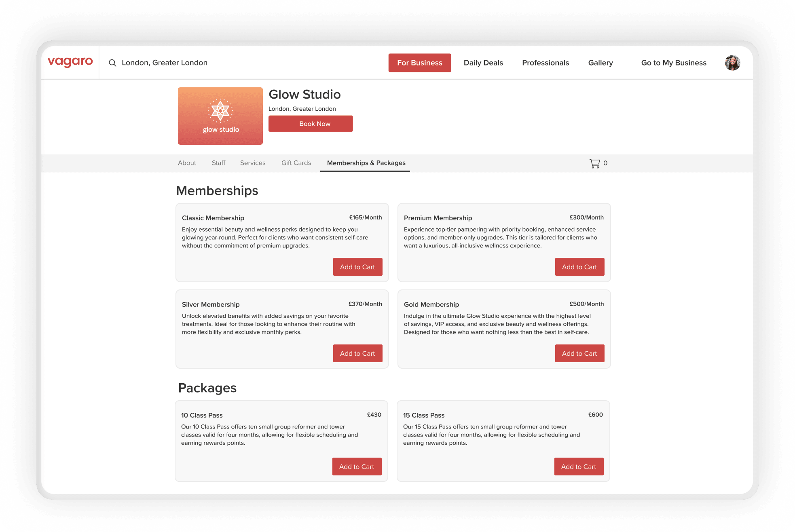Switch to the Staff tab
The image size is (795, 532).
click(x=218, y=163)
